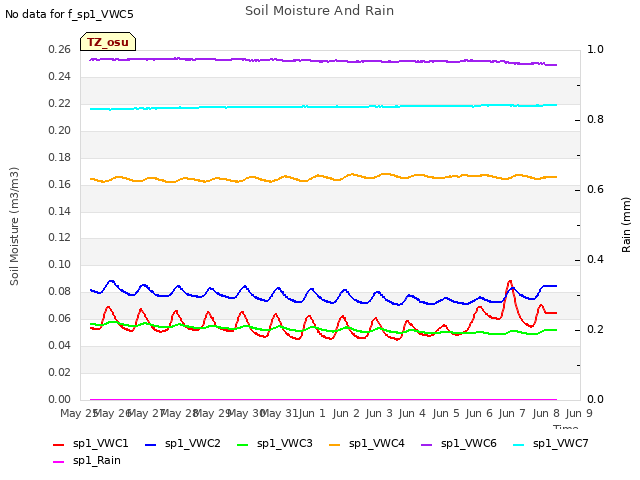The height and width of the screenshot is (480, 640).
Task: Click the 0.24 left axis value
Action: pos(60,76)
